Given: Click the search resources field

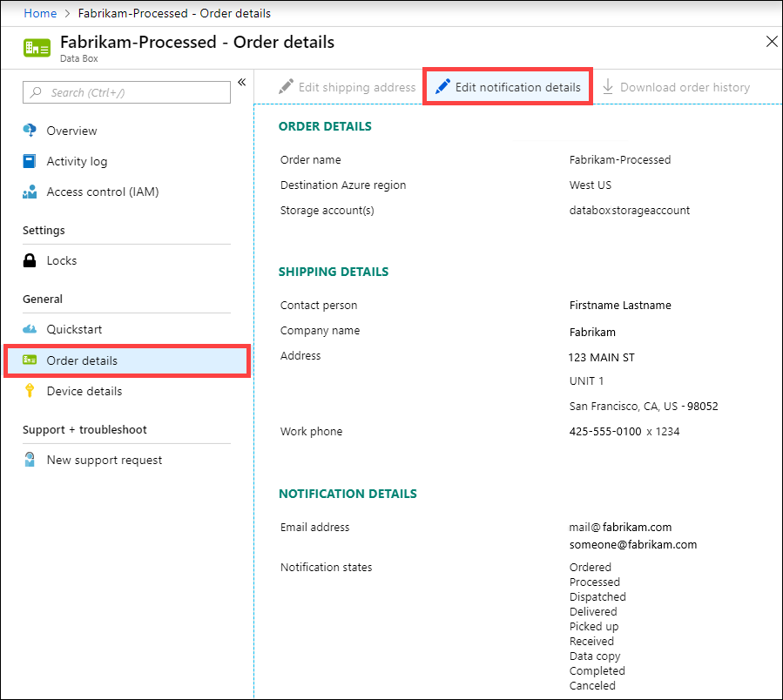Looking at the screenshot, I should [x=126, y=92].
